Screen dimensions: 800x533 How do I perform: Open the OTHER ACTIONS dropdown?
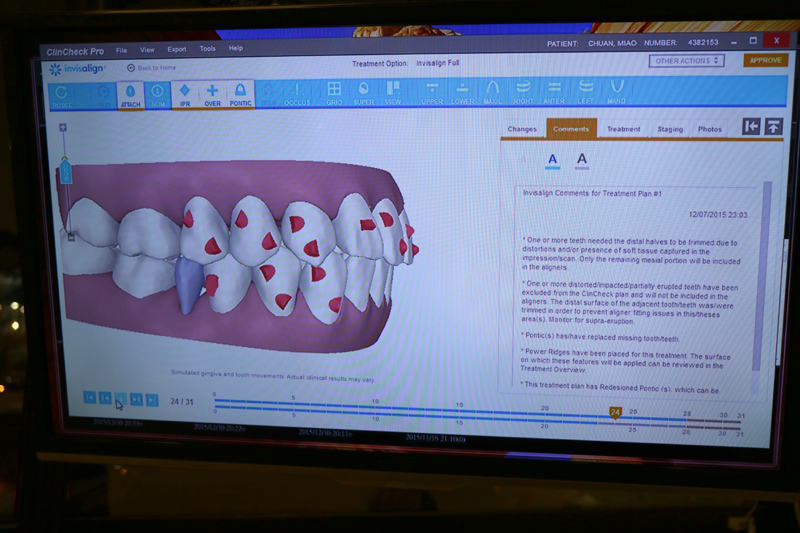tap(687, 61)
